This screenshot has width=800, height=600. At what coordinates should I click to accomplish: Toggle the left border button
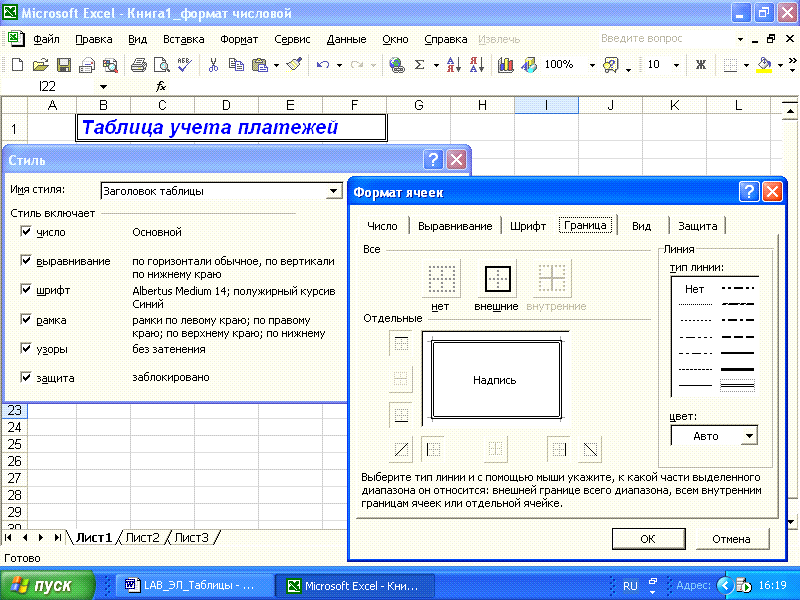coord(433,449)
